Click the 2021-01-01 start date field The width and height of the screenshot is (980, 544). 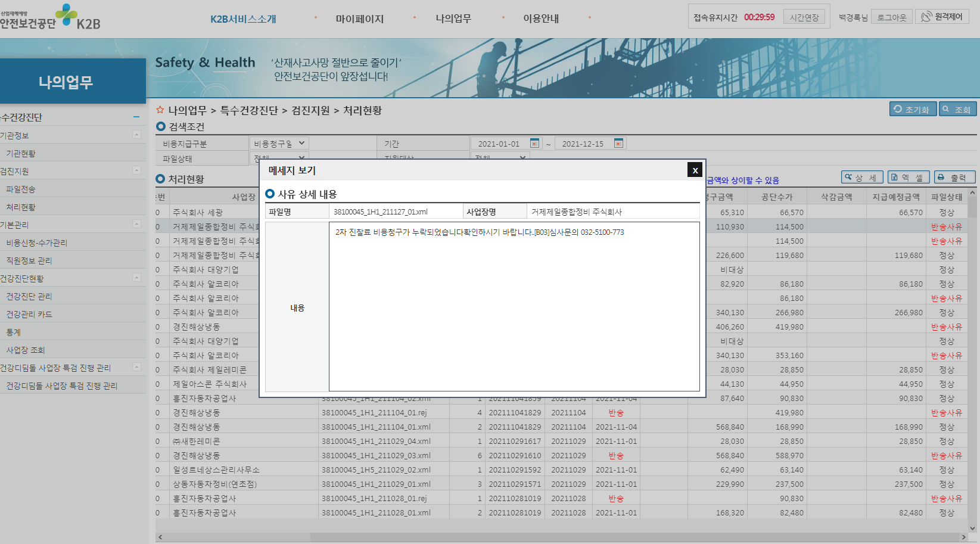tap(499, 144)
